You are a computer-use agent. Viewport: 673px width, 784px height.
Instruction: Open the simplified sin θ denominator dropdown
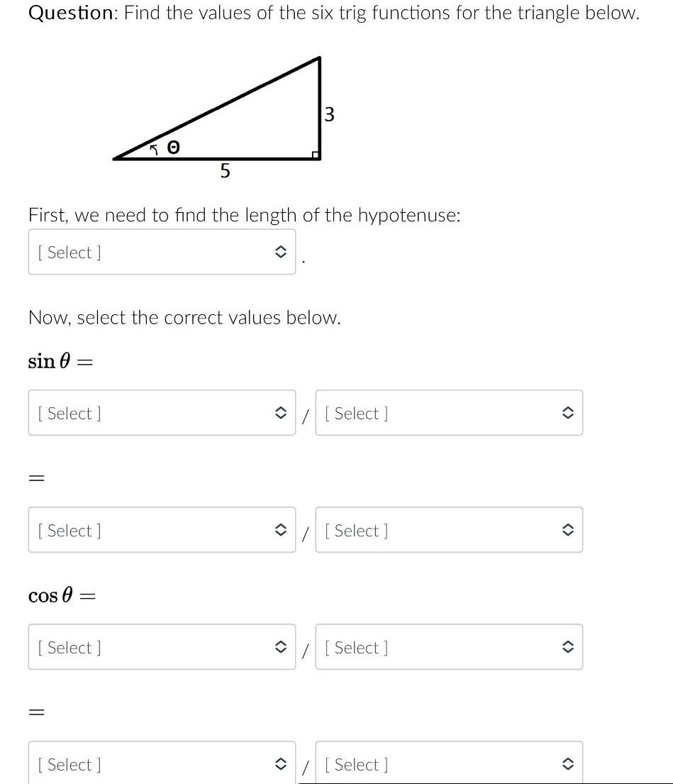449,529
